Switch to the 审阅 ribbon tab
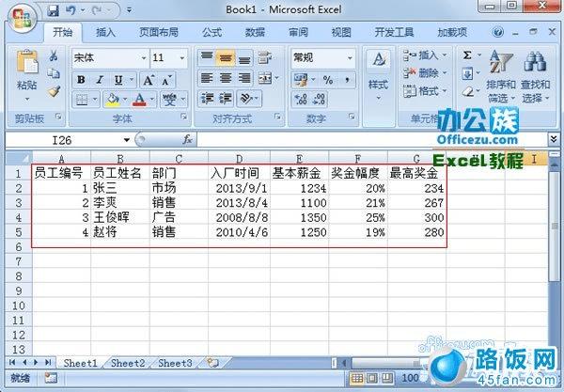The image size is (564, 392). coord(298,32)
